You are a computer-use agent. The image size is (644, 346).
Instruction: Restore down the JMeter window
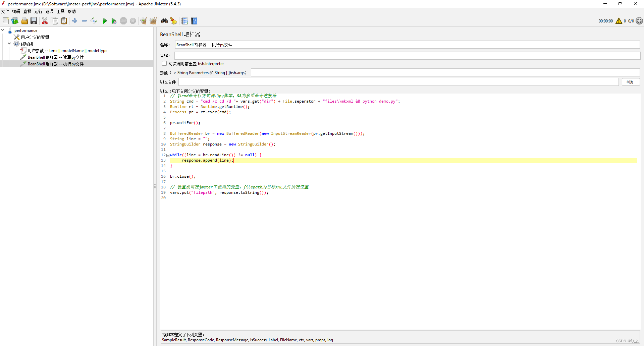coord(620,4)
